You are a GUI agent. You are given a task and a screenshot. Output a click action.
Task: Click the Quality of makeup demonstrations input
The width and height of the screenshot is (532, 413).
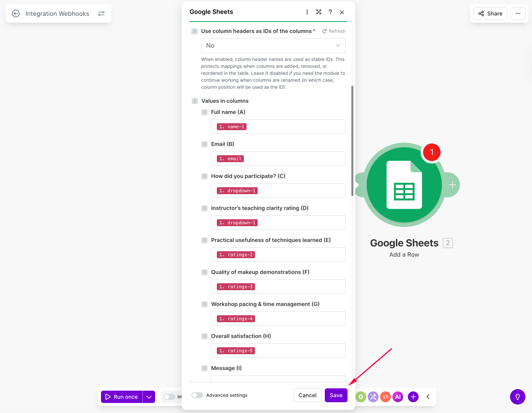click(x=278, y=287)
